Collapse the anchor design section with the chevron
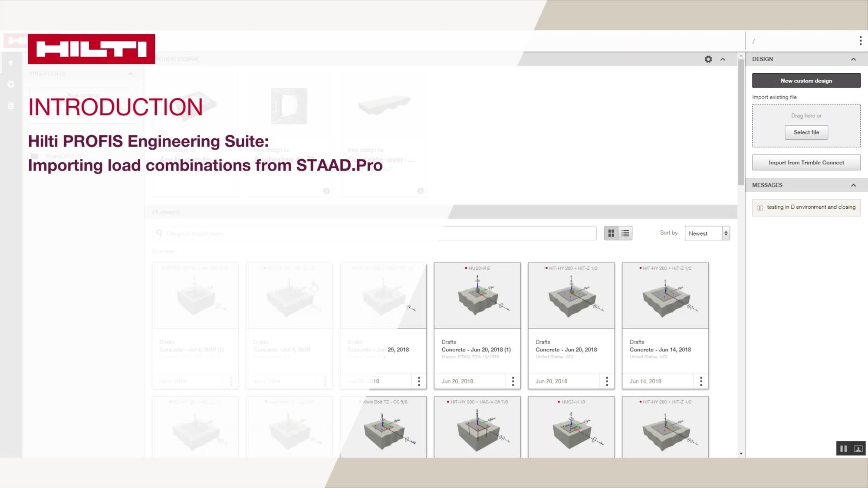 (x=723, y=59)
